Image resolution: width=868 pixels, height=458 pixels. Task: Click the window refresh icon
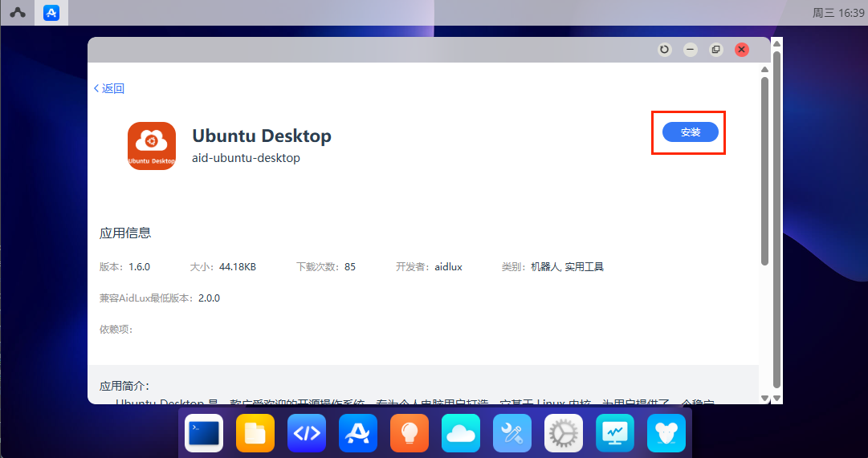(664, 50)
